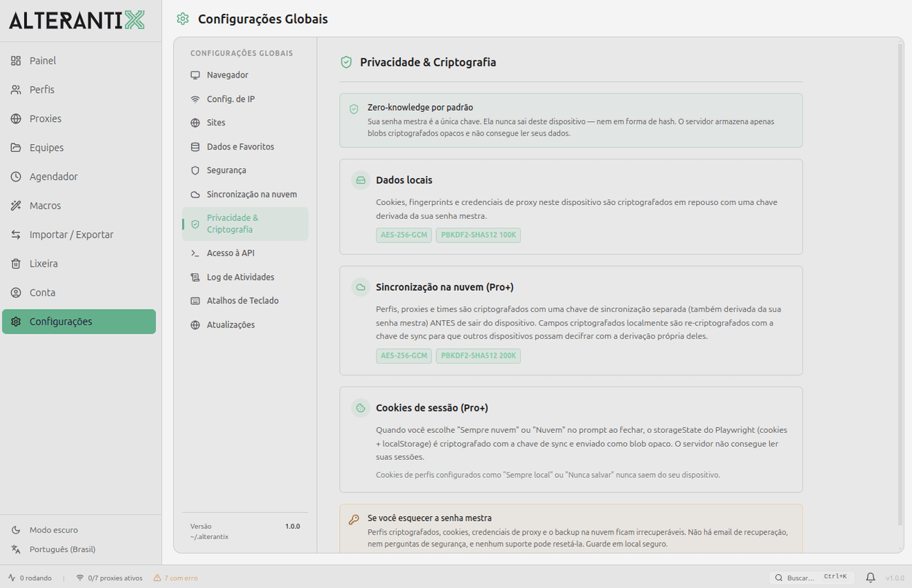This screenshot has height=588, width=912.
Task: Toggle Modo escuro dark mode
Action: pos(80,530)
